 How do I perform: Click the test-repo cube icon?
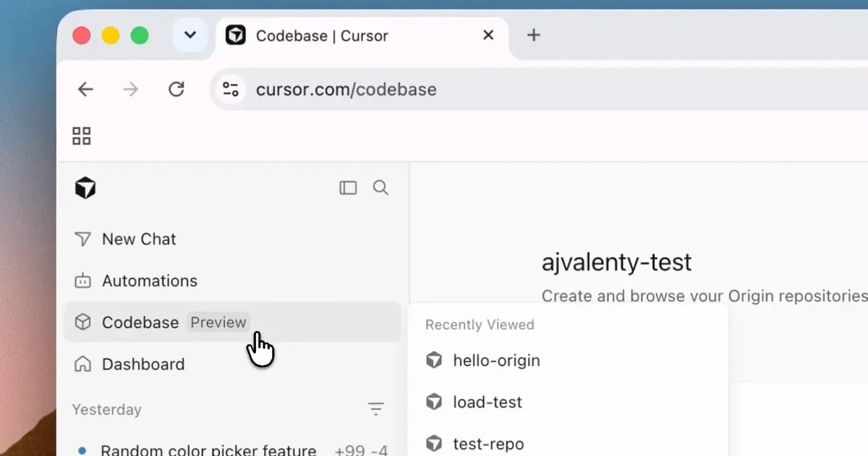pyautogui.click(x=434, y=443)
